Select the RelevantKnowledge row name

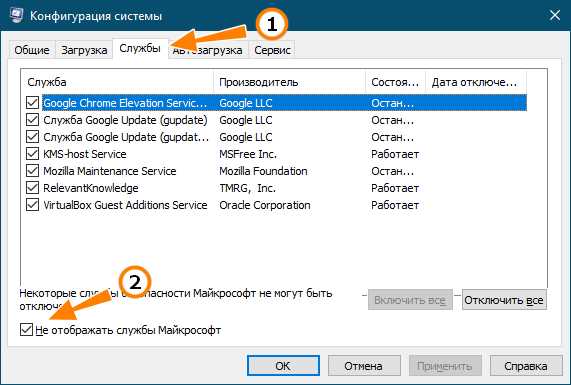coord(91,188)
